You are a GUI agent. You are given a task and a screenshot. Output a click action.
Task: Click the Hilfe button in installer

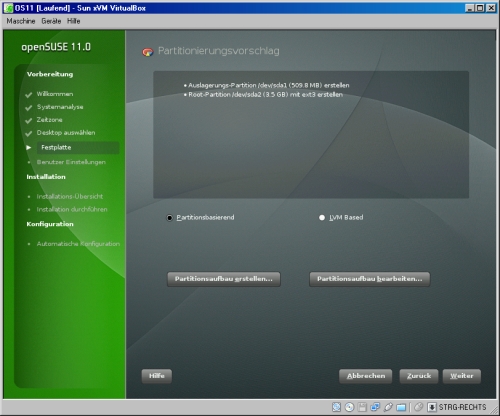pos(157,376)
